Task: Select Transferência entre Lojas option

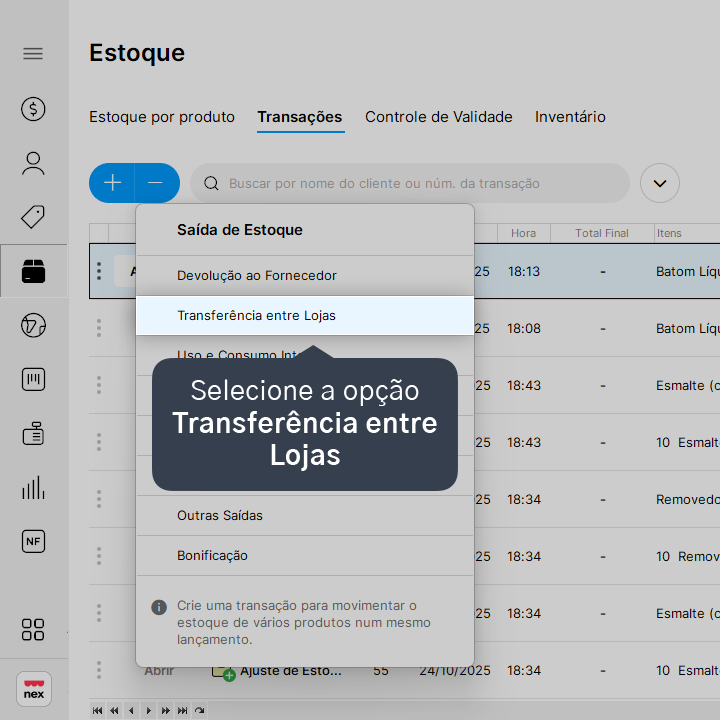Action: (305, 315)
